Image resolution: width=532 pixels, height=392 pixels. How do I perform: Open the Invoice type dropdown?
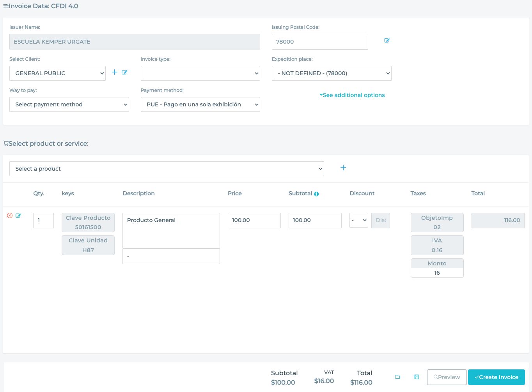[200, 73]
